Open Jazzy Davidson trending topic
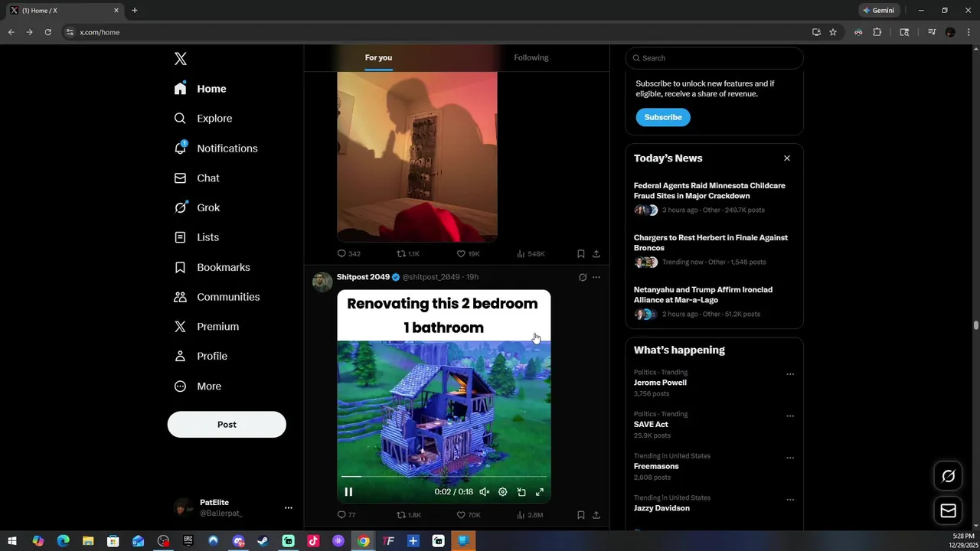Viewport: 980px width, 551px height. (661, 508)
